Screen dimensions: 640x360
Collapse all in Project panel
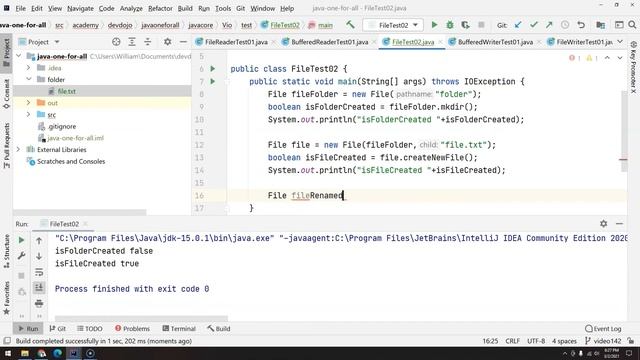(x=147, y=42)
